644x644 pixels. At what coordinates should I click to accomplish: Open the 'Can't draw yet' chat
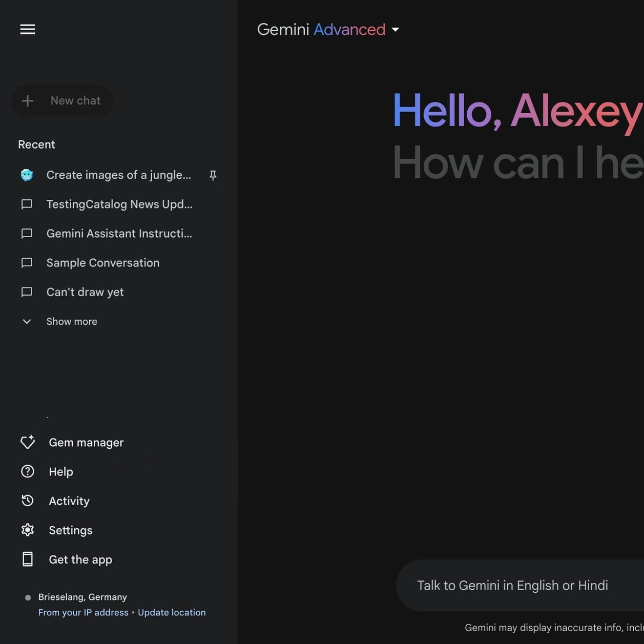[85, 292]
